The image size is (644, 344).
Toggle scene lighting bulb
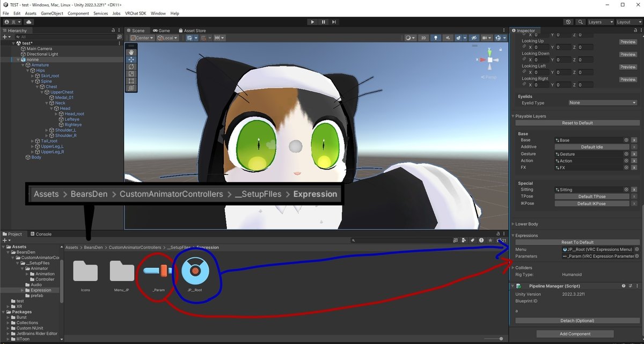click(x=436, y=38)
